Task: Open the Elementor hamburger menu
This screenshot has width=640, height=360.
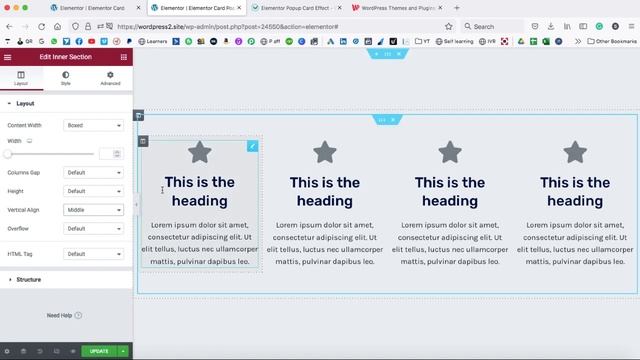Action: point(7,57)
